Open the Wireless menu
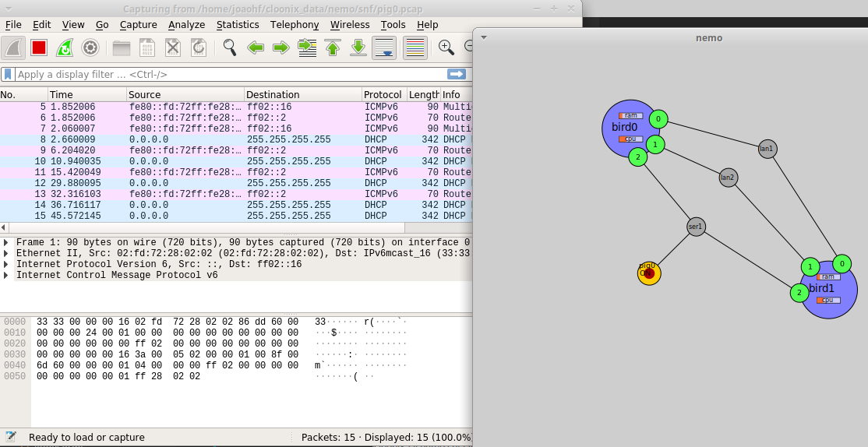 (x=350, y=24)
